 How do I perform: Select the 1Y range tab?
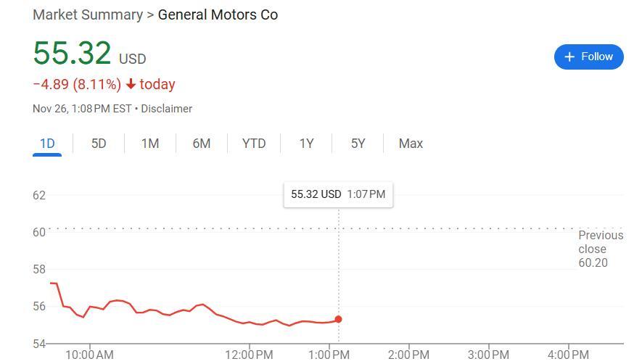pos(307,144)
